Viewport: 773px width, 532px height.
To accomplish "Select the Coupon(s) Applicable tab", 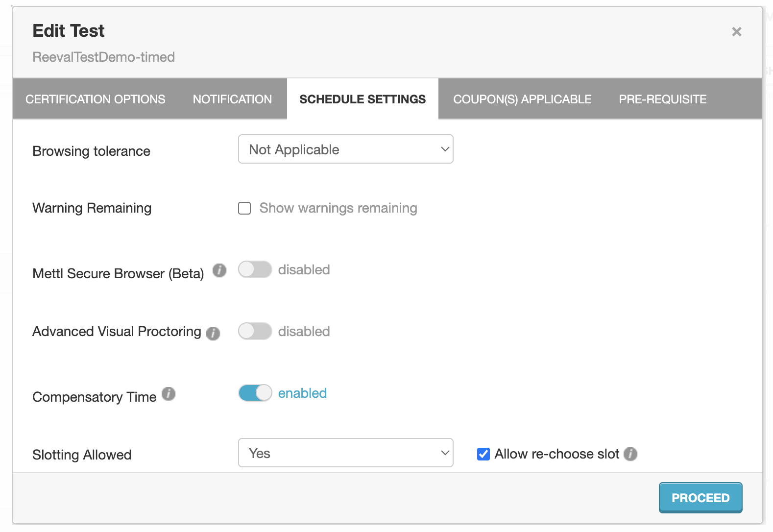I will point(522,99).
